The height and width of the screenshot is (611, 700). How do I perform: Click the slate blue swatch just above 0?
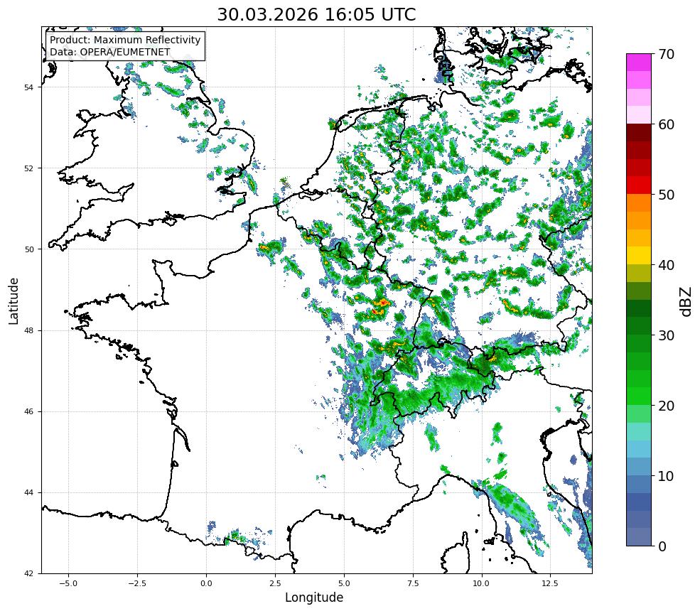tap(639, 537)
